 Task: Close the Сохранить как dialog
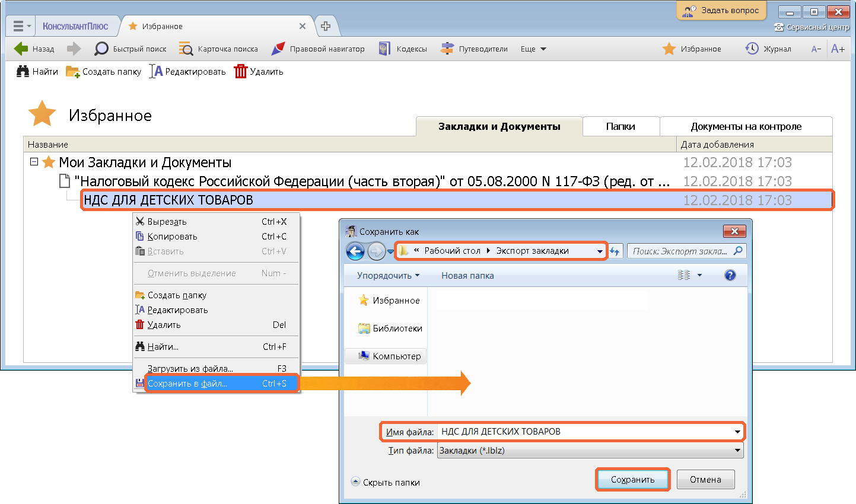pos(734,231)
